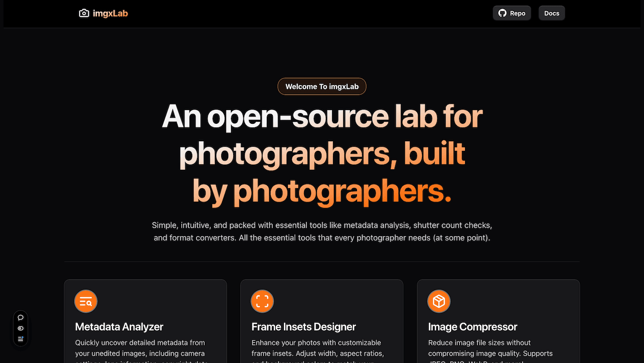
Task: Open the feedback chat bubble in the floating widget
Action: [x=20, y=317]
